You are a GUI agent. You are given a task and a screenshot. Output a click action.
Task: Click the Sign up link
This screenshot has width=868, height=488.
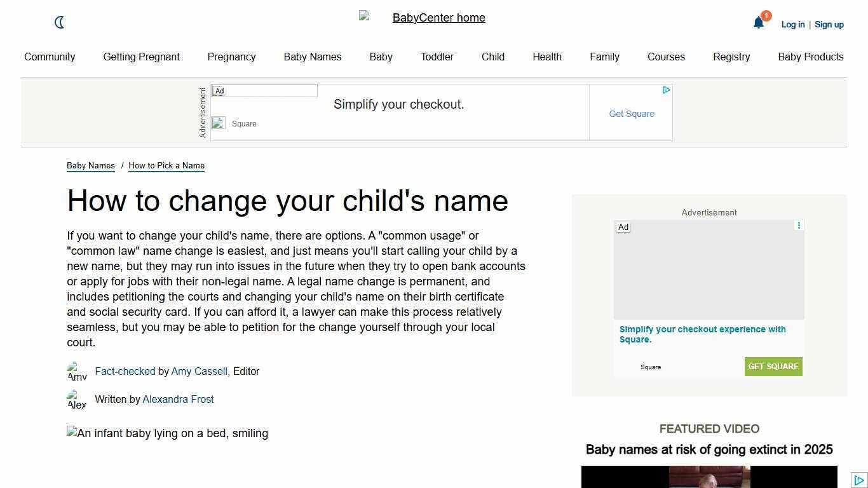tap(829, 24)
